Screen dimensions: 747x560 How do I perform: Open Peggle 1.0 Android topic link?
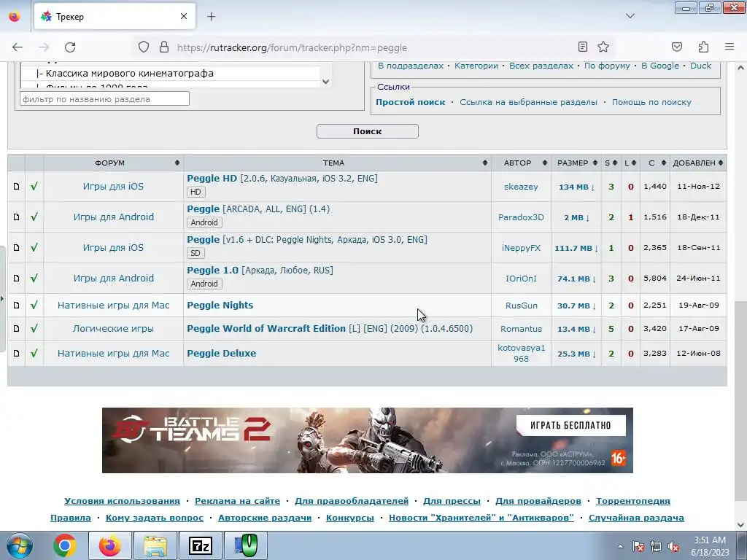(x=212, y=271)
